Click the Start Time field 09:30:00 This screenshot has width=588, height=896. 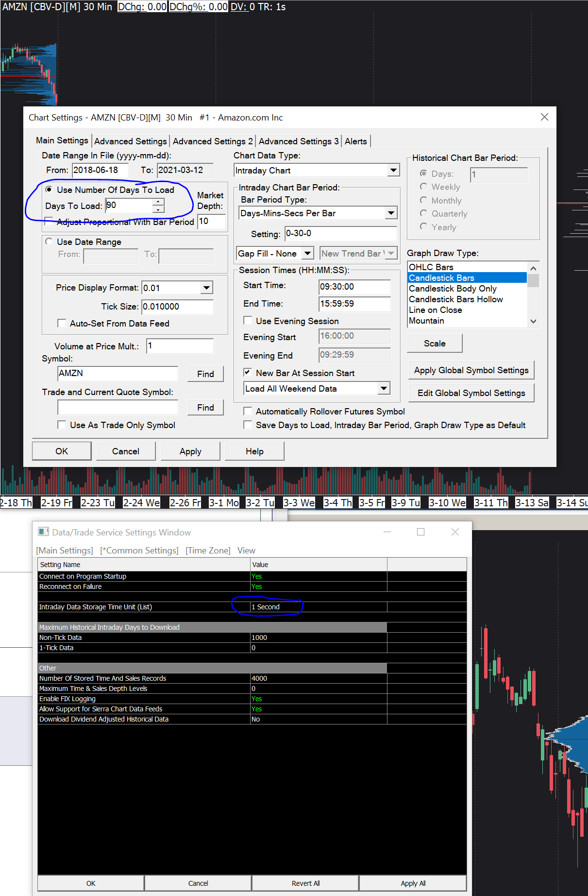click(354, 287)
